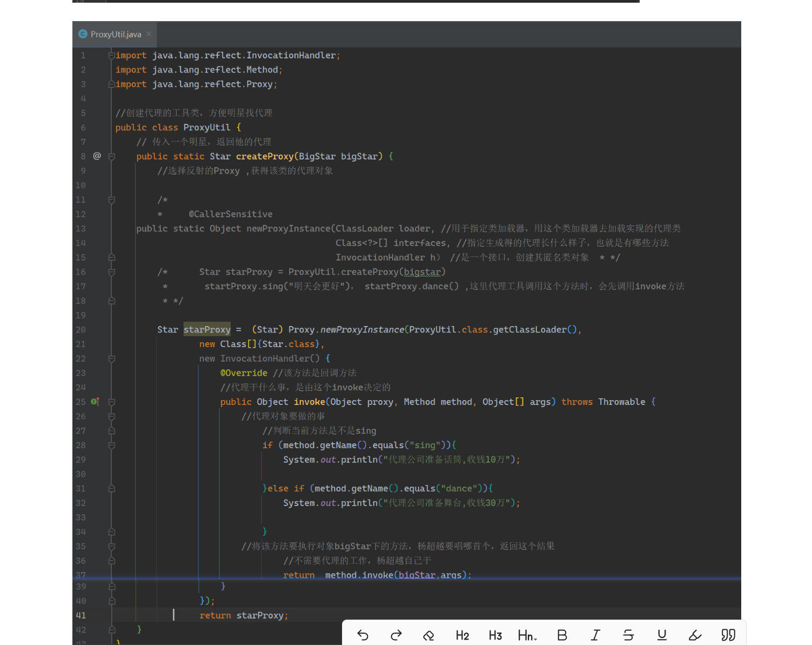Screen dimensions: 812x645
Task: Collapse the comment fold on line 16
Action: pos(111,272)
